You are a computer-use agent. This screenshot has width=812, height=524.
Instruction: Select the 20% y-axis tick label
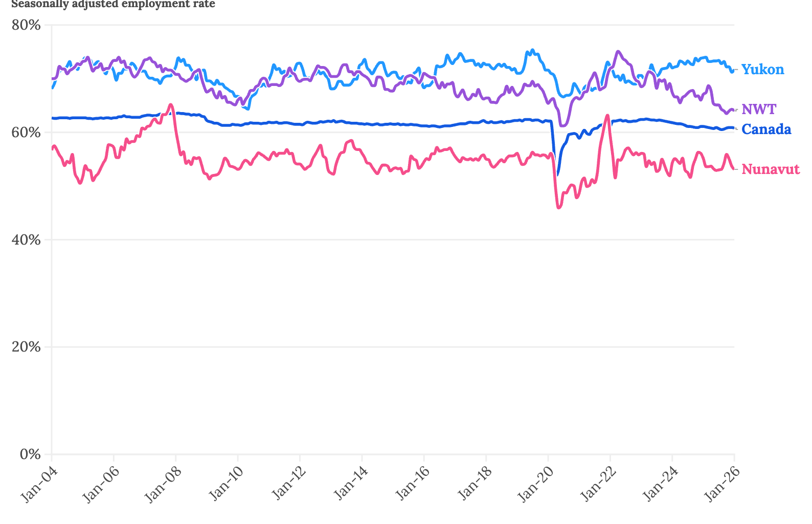26,347
